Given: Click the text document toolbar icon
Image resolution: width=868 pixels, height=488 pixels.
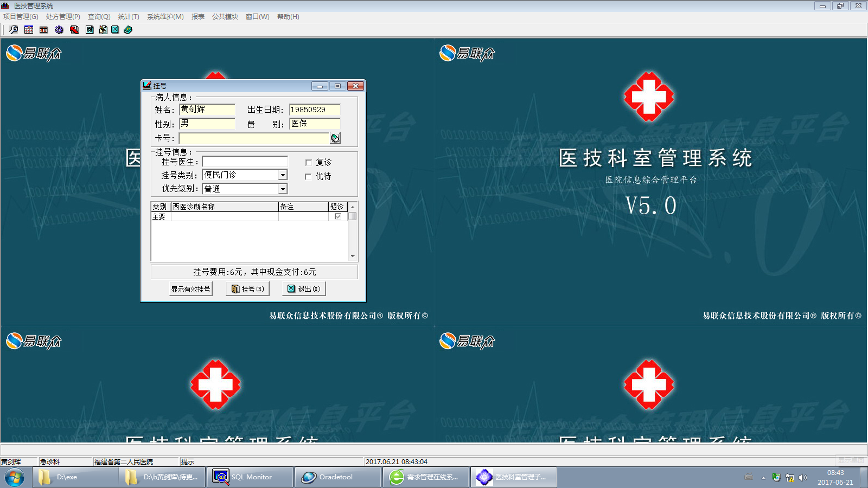Looking at the screenshot, I should click(x=90, y=30).
